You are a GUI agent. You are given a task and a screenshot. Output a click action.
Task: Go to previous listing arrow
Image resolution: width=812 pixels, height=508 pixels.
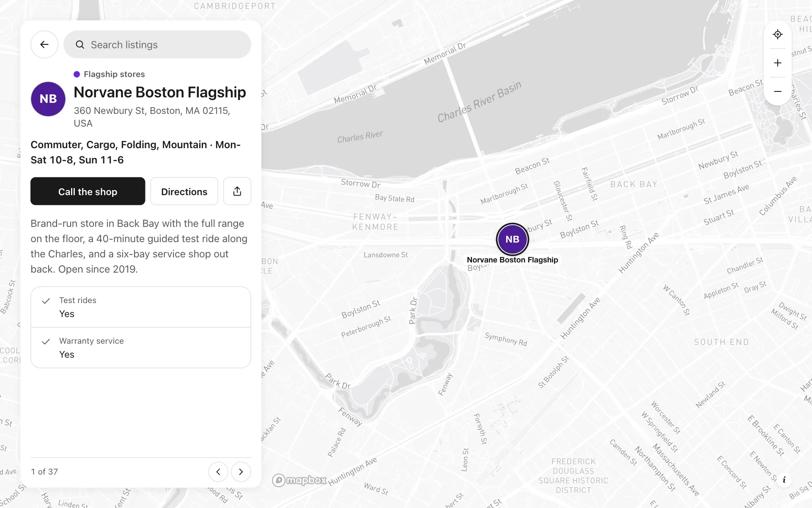pyautogui.click(x=218, y=472)
